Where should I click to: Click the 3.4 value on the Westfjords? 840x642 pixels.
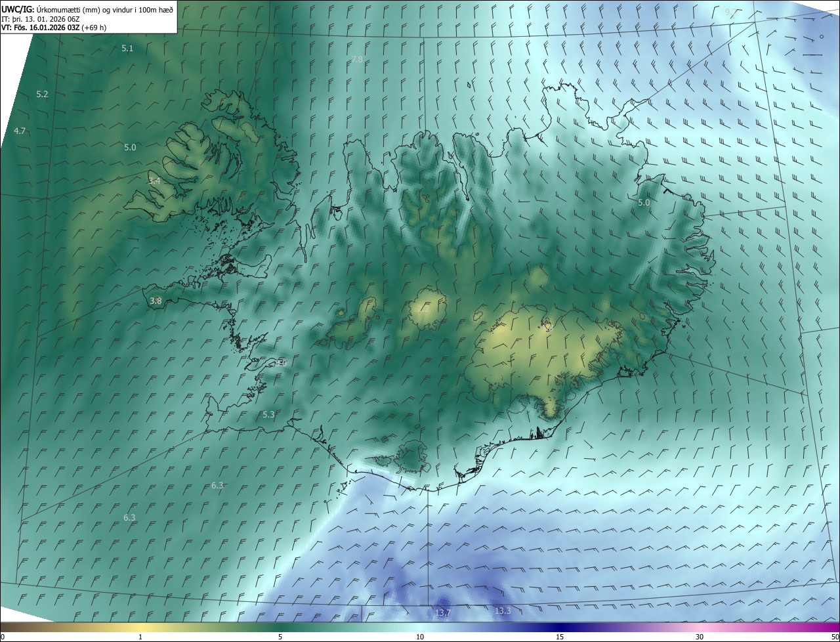point(154,181)
